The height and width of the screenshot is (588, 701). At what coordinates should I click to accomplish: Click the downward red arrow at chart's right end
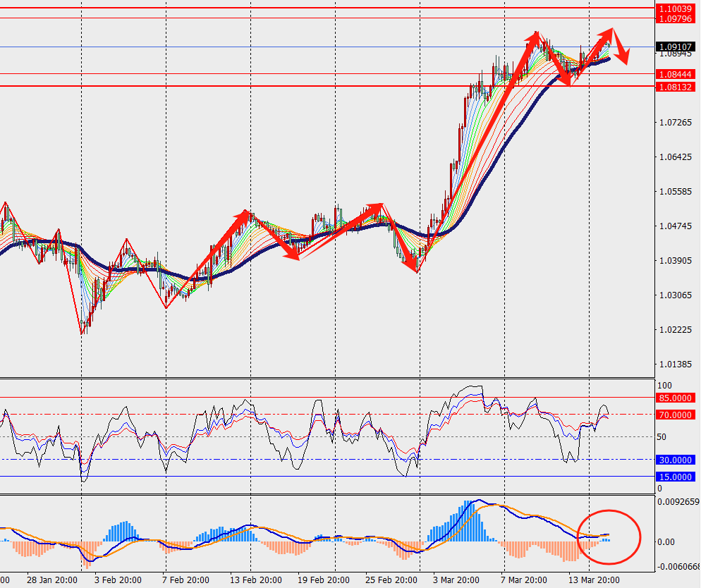pos(621,54)
